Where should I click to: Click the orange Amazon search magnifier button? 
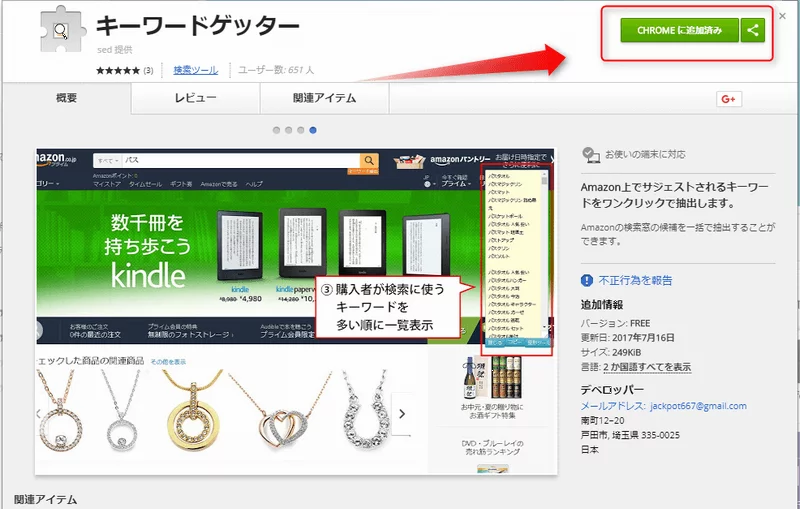click(369, 160)
